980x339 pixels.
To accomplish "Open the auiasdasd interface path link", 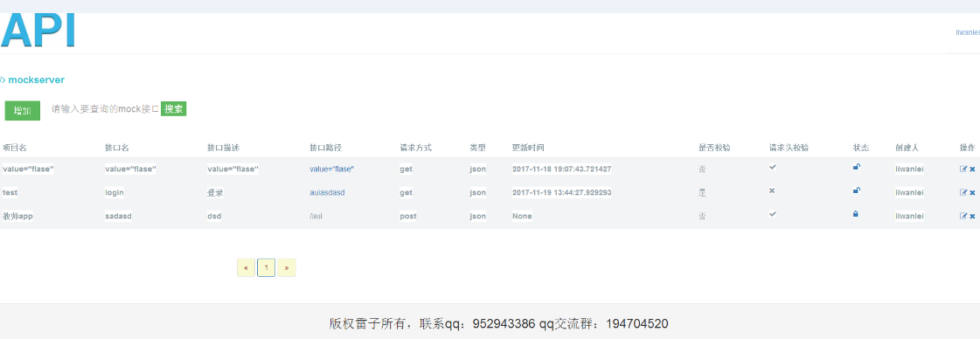I will 327,193.
